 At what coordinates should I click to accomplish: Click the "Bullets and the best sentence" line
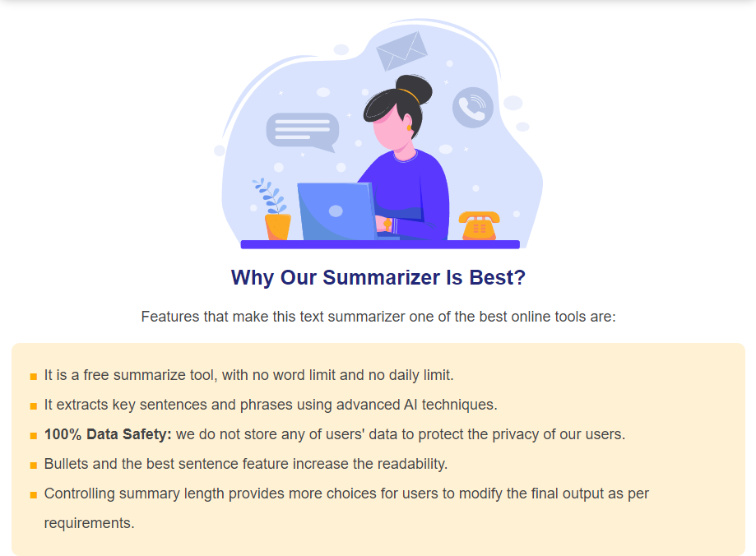[245, 464]
